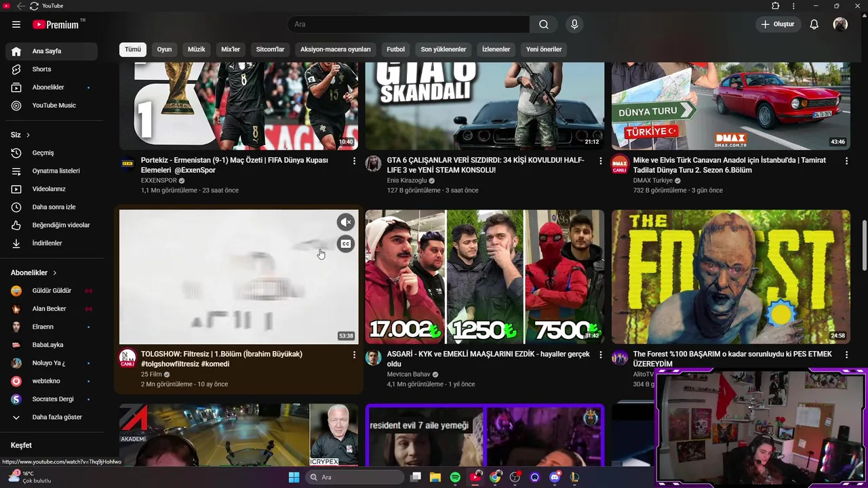
Task: Open the notifications bell
Action: point(814,24)
